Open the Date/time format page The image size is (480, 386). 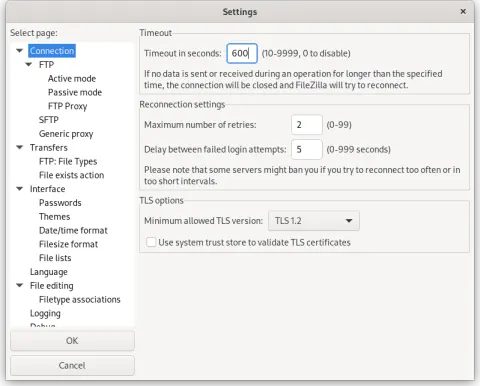click(73, 231)
